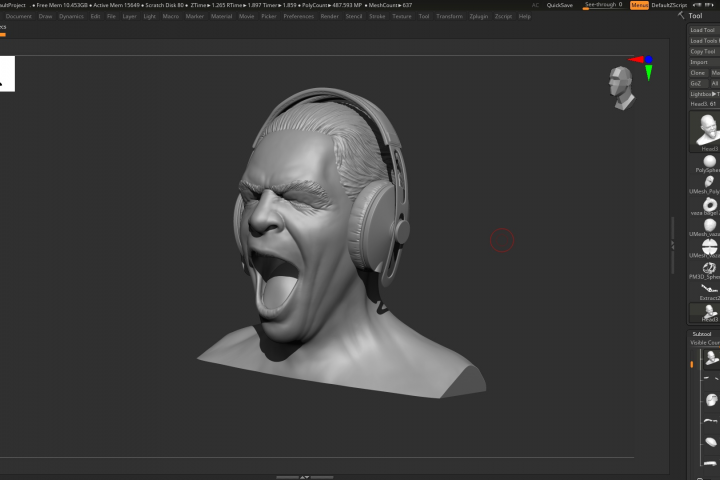Toggle the AC button

[x=535, y=5]
